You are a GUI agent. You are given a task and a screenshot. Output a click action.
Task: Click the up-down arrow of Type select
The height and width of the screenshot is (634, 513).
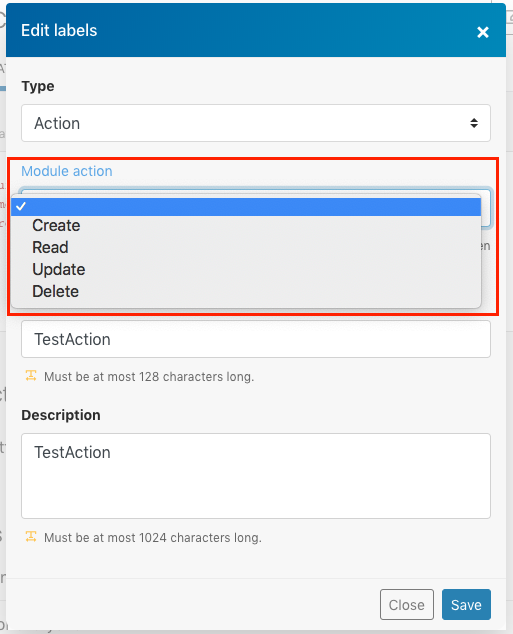[474, 123]
